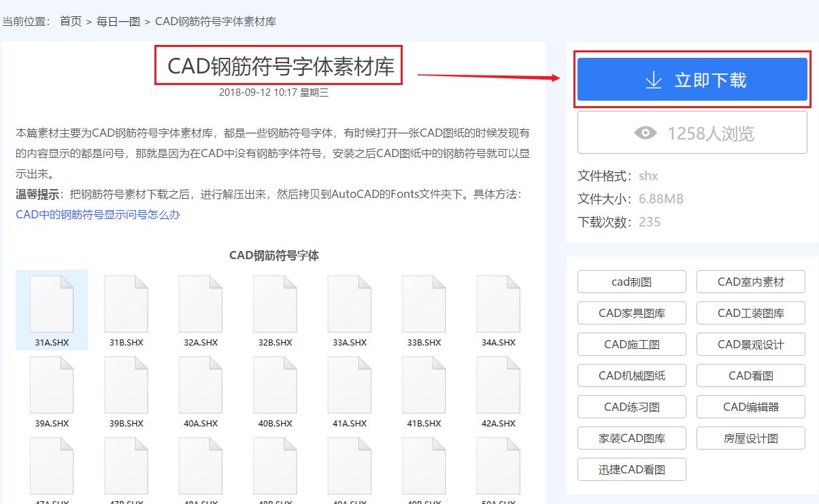
Task: Open the cad制图 category
Action: [631, 281]
